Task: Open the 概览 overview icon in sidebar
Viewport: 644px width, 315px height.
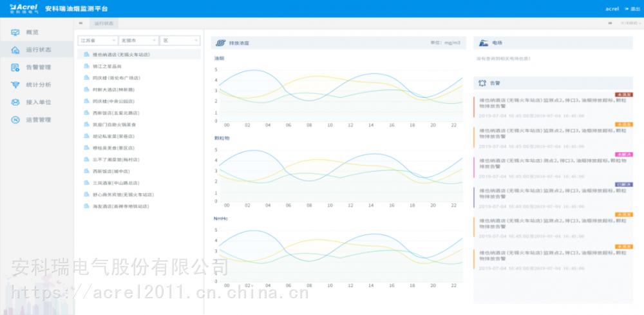Action: point(15,32)
